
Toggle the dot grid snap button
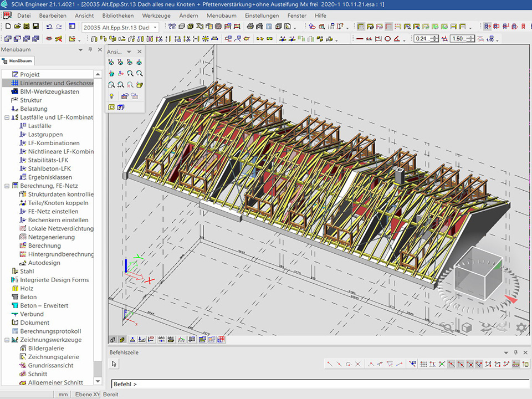coord(423,364)
